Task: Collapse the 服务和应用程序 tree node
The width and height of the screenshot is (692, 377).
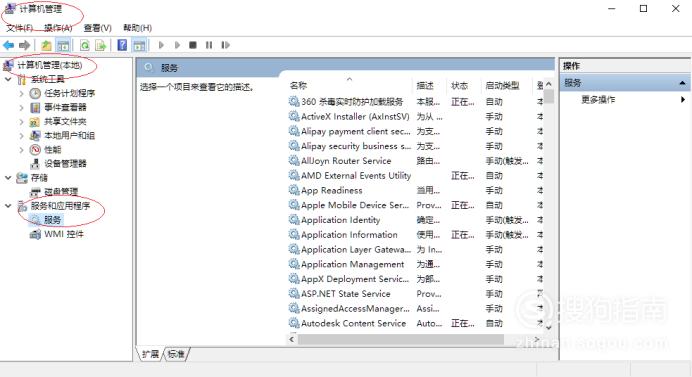Action: [8, 206]
